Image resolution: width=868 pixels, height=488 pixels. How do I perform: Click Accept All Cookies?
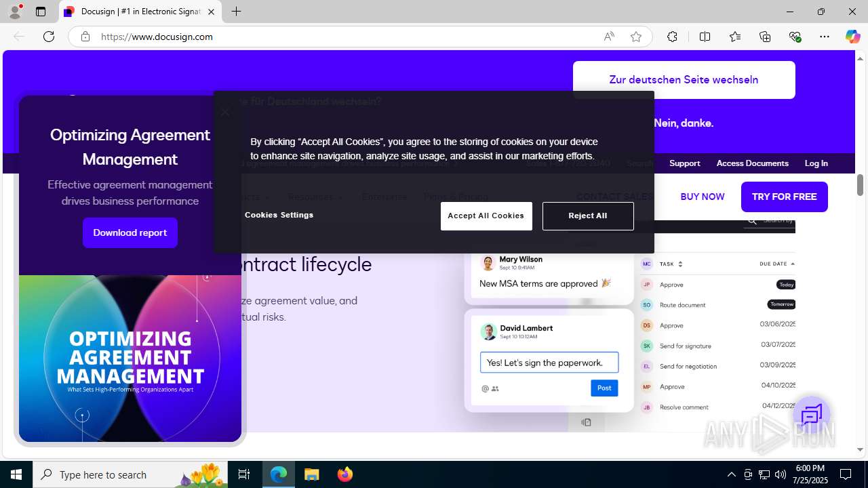[486, 216]
